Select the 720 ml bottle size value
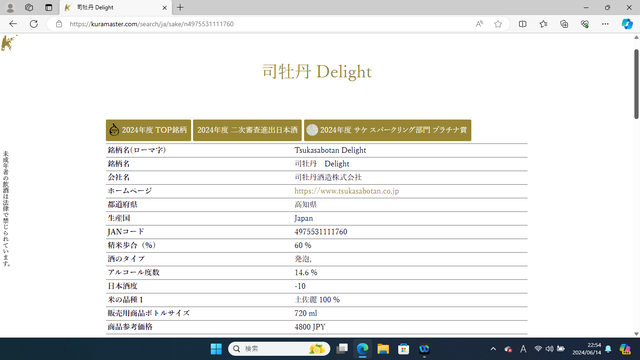 (306, 313)
